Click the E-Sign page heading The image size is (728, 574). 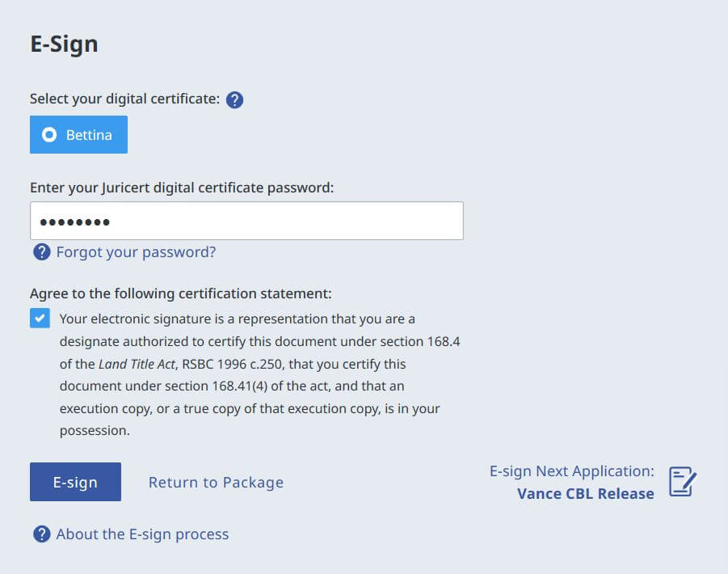[x=64, y=44]
